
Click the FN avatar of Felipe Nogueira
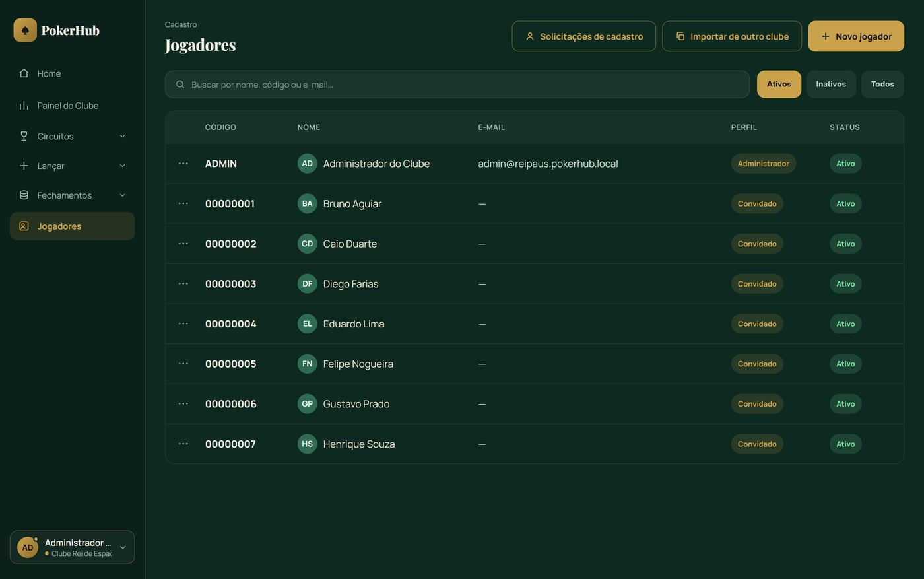coord(308,364)
